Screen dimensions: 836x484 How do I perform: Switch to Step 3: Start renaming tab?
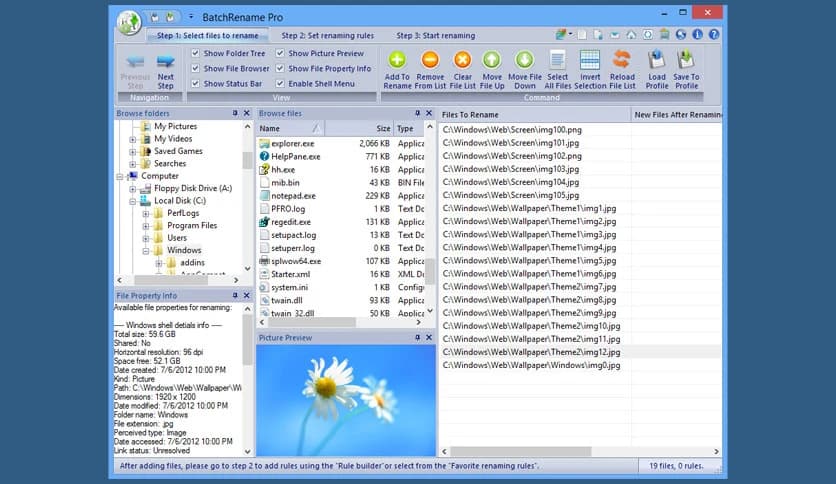pos(436,35)
